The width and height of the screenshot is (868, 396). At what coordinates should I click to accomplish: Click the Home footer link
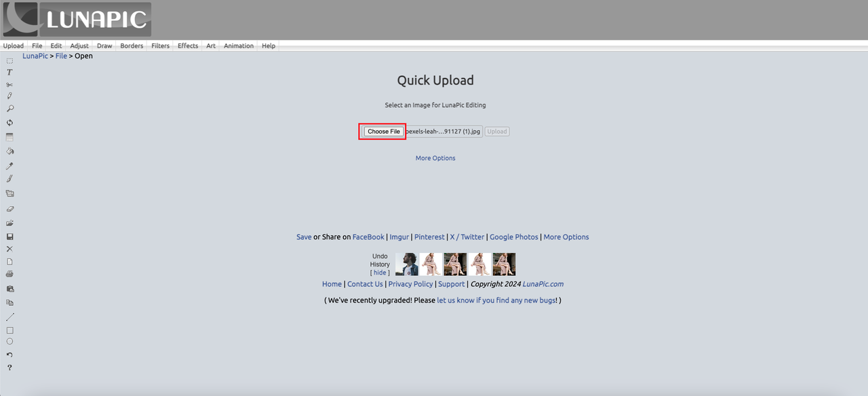point(332,284)
